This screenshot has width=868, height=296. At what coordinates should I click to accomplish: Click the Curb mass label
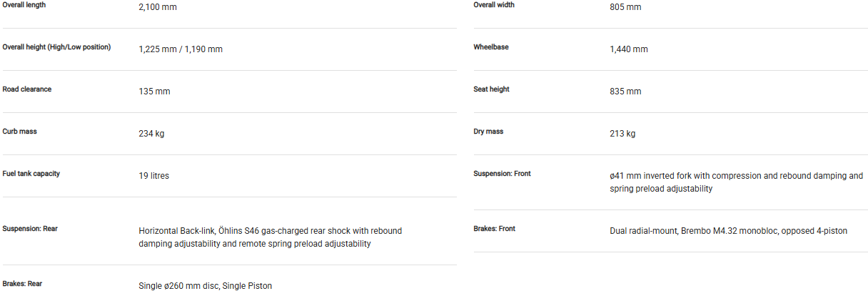point(19,132)
